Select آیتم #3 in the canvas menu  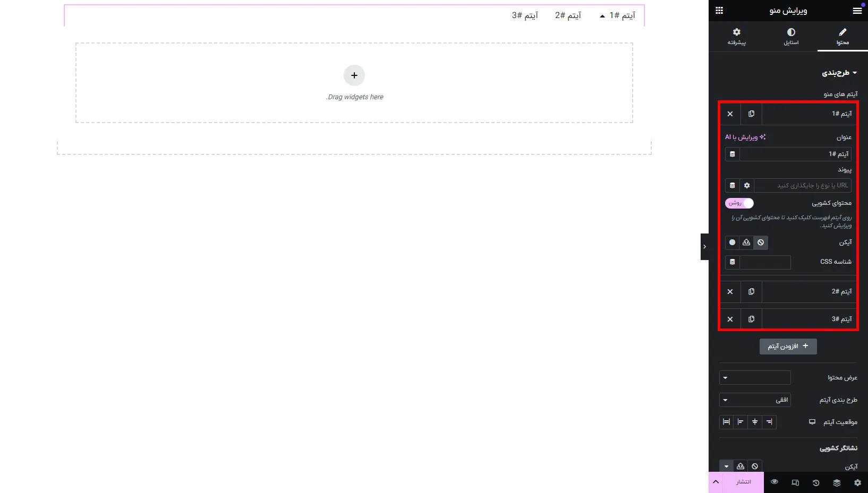tap(525, 15)
